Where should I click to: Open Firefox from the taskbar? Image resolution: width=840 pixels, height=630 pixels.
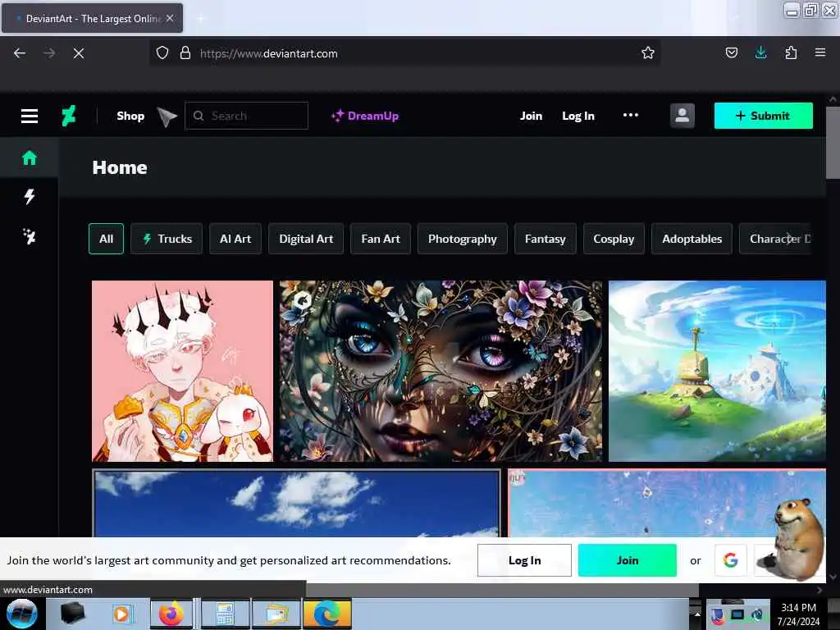coord(171,614)
